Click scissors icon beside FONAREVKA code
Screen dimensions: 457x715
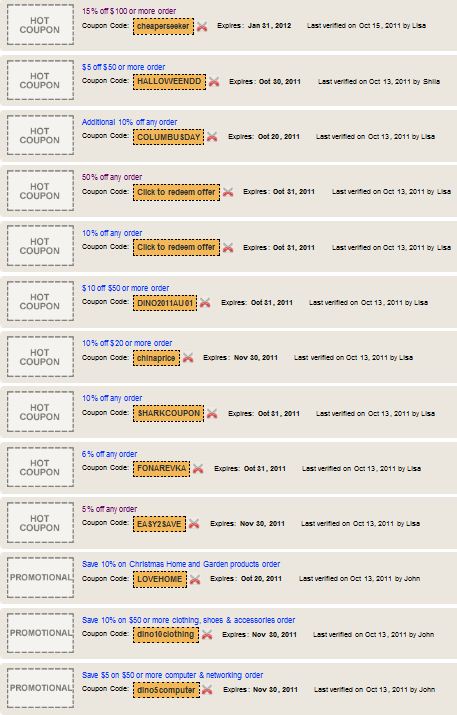[x=197, y=468]
